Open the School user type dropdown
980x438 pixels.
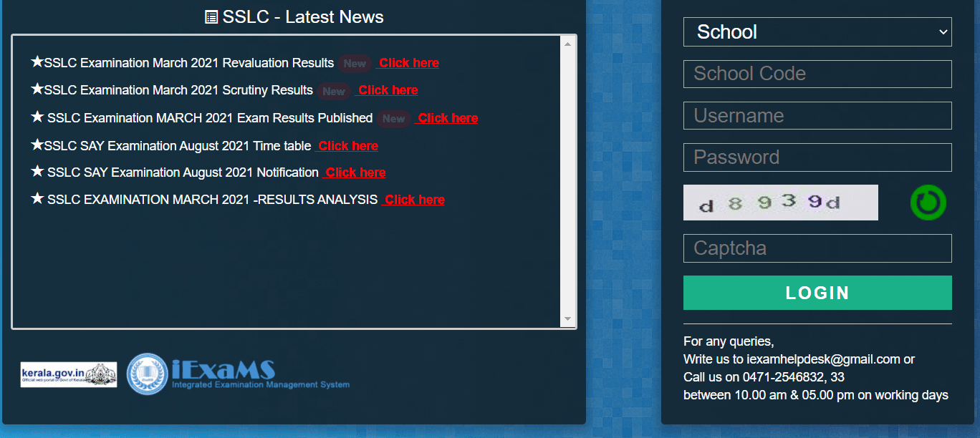point(817,32)
